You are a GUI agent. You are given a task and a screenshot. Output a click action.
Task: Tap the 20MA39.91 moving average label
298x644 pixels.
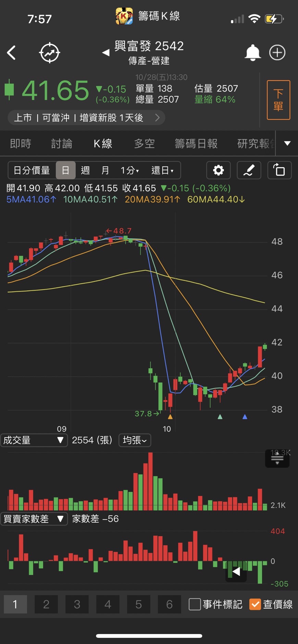click(152, 199)
